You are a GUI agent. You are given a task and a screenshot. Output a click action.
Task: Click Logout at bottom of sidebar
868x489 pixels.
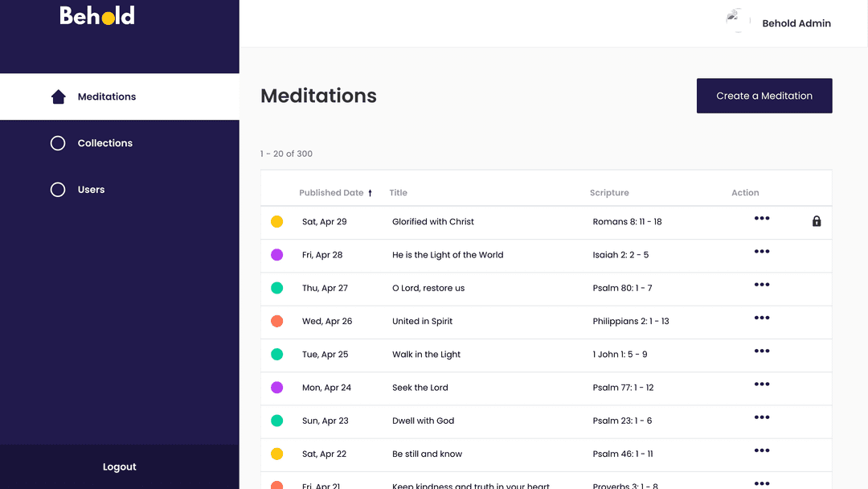(119, 467)
